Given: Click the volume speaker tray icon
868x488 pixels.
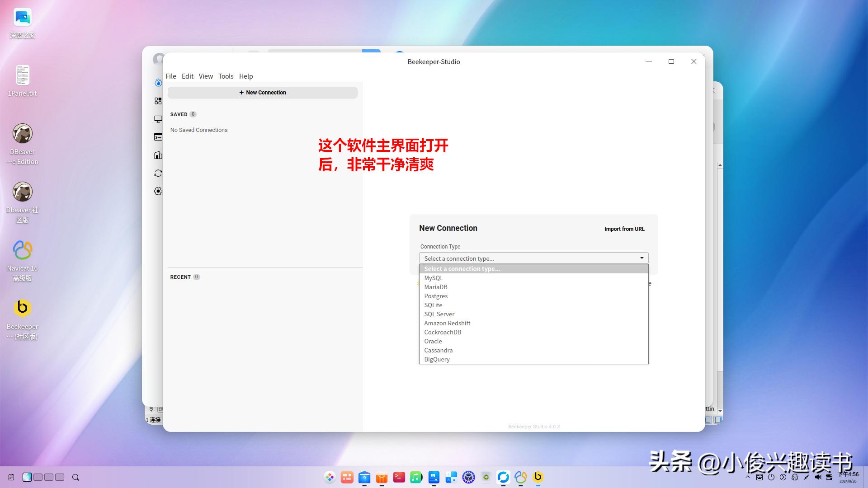Looking at the screenshot, I should [x=818, y=477].
